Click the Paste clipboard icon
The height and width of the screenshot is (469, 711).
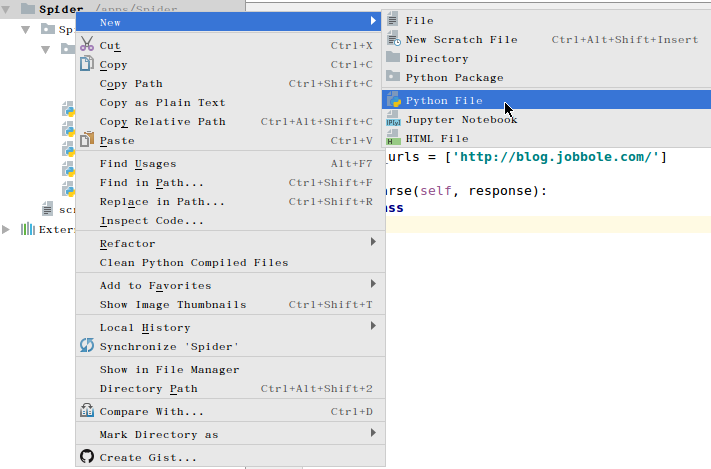(87, 141)
